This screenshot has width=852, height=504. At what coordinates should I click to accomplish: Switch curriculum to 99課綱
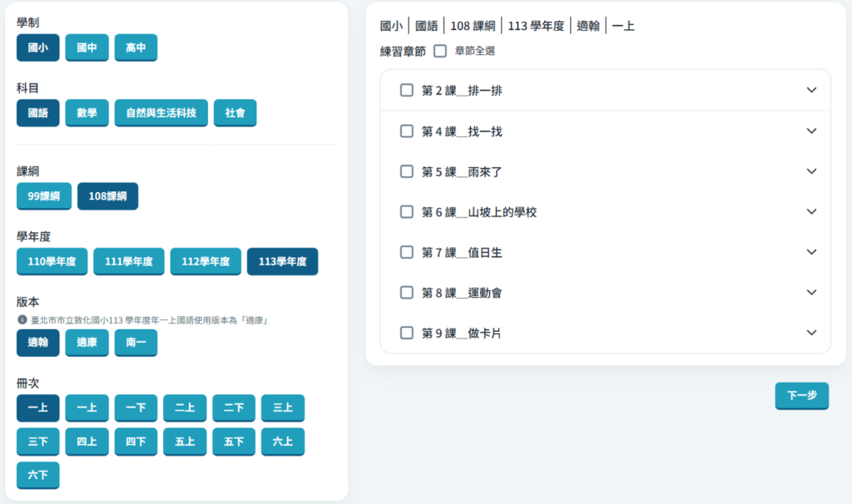tap(44, 196)
